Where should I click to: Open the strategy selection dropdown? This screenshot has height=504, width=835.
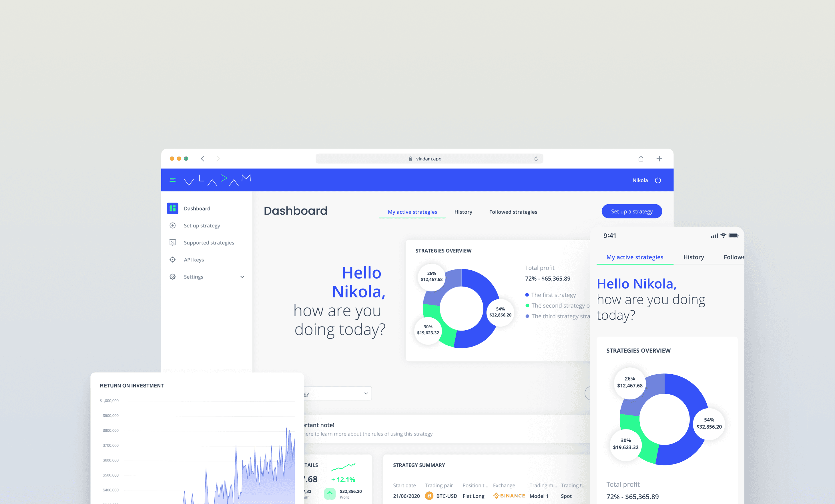click(366, 393)
